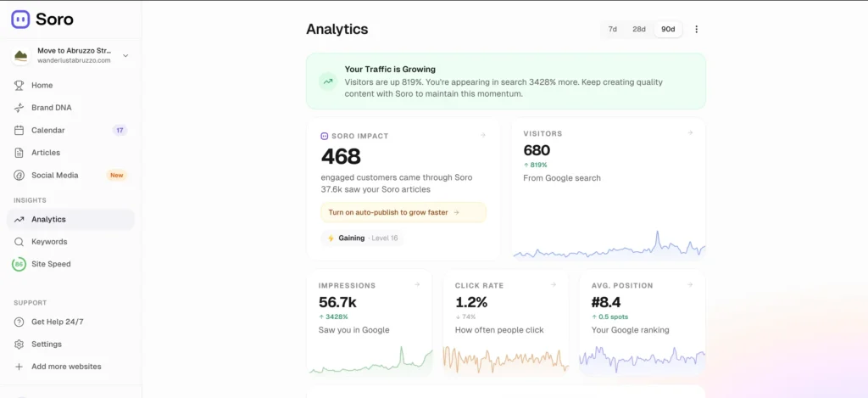Click the Visitors line chart
The width and height of the screenshot is (868, 398).
coord(609,245)
